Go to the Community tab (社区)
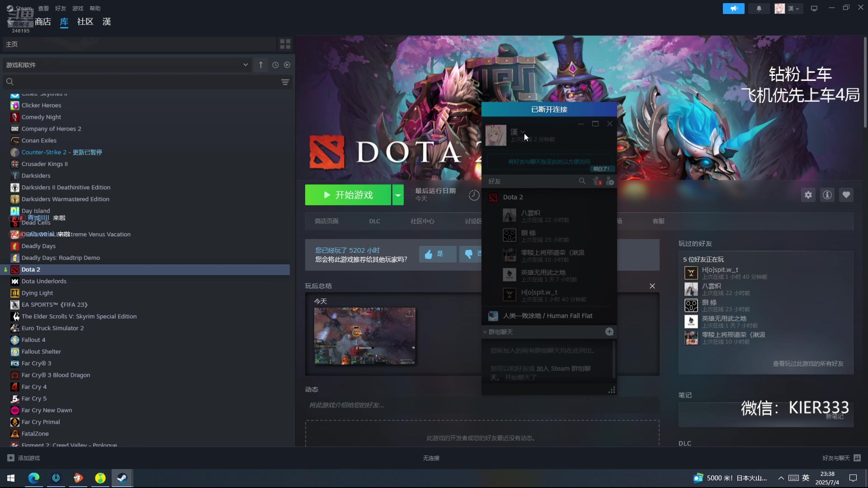 pos(85,22)
